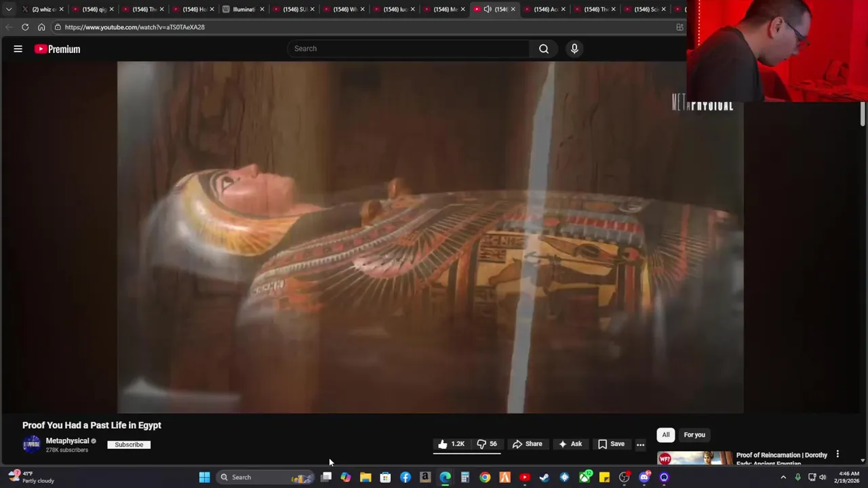Switch to the X 'whiz' tab
This screenshot has height=488, width=868.
pos(42,9)
